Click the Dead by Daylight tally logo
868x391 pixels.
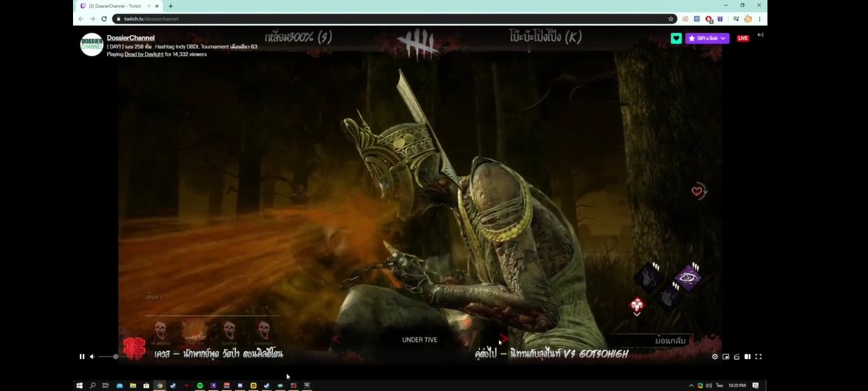420,43
